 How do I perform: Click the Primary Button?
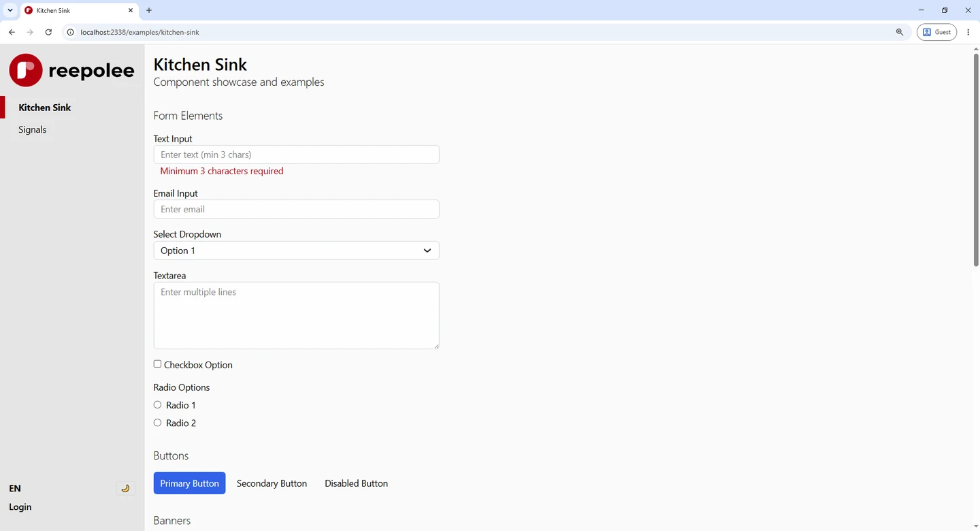coord(189,483)
